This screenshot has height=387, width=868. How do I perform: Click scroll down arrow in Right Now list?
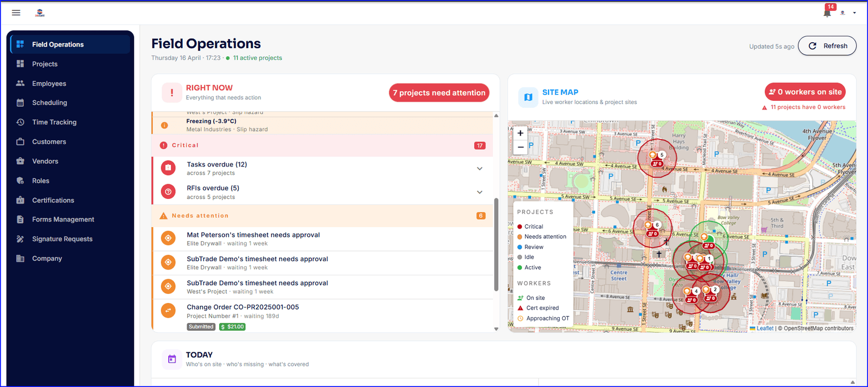point(496,329)
